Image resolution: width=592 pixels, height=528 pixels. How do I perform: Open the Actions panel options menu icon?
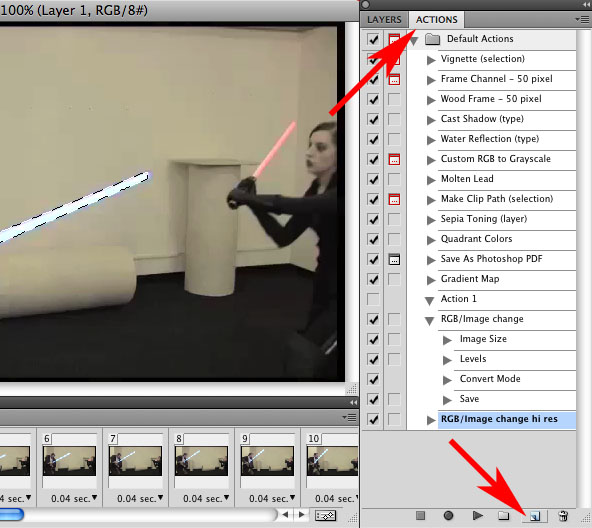coord(582,19)
